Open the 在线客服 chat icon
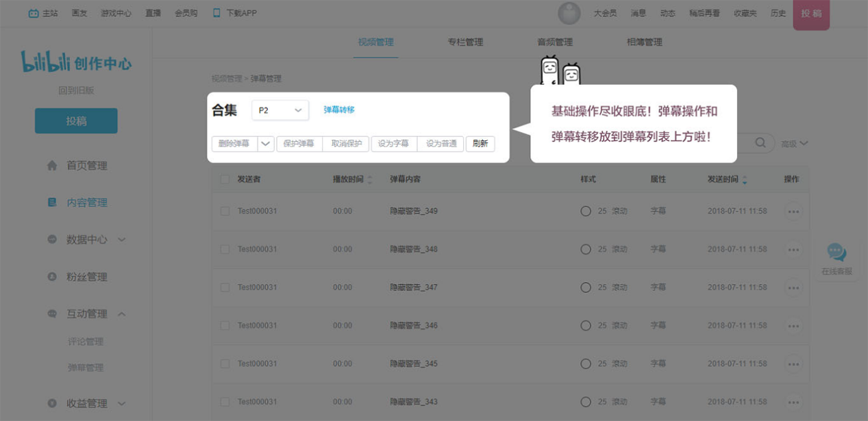 point(836,252)
